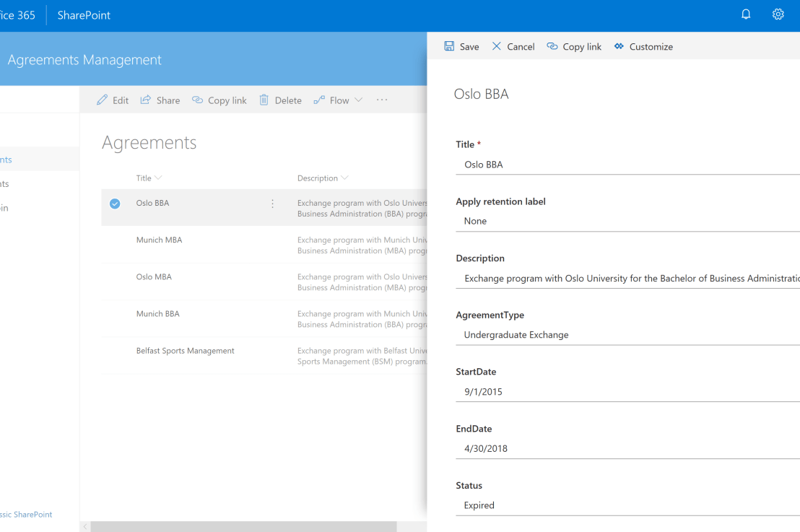
Task: Open the vertical ellipsis on the Oslo BBA row
Action: point(272,204)
